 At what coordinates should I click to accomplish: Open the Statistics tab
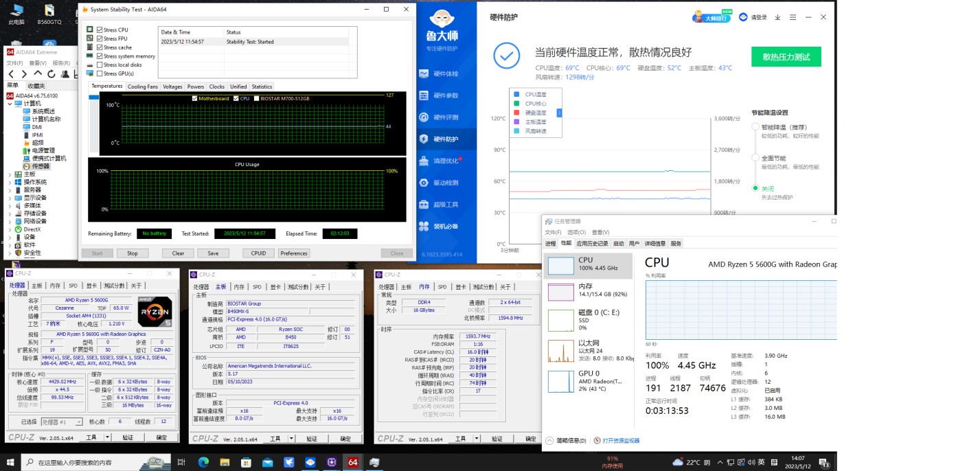pos(262,87)
